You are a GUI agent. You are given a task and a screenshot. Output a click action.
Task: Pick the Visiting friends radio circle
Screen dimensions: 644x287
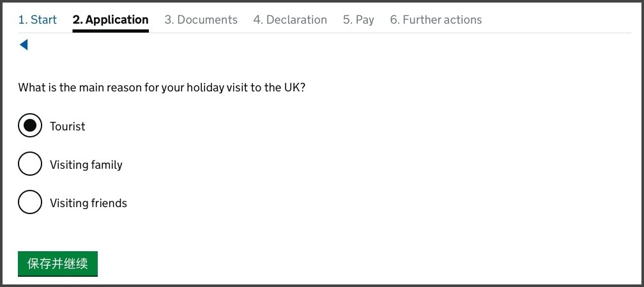(x=30, y=203)
